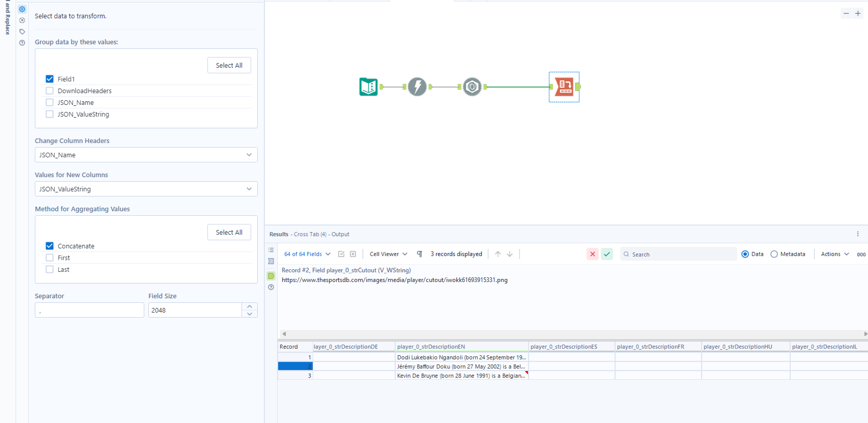Viewport: 868px width, 423px height.
Task: Click right arrow of cell viewer scrollbar
Action: click(x=865, y=334)
